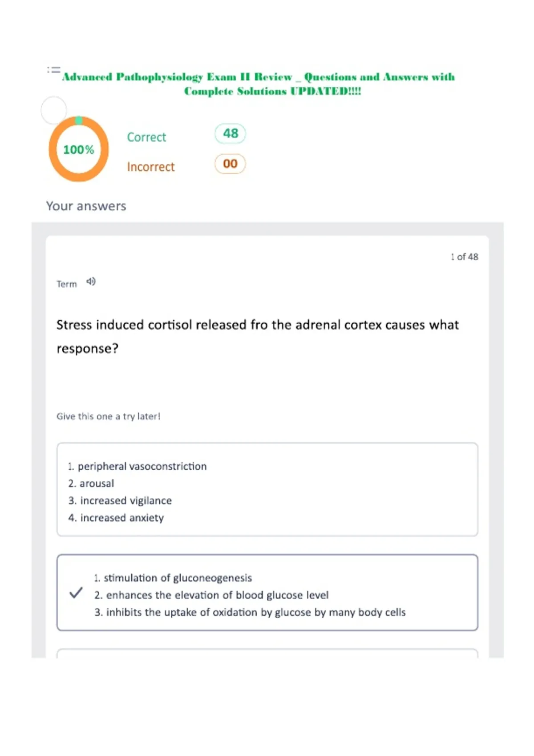The image size is (534, 756).
Task: Click the Incorrect label
Action: [x=151, y=167]
